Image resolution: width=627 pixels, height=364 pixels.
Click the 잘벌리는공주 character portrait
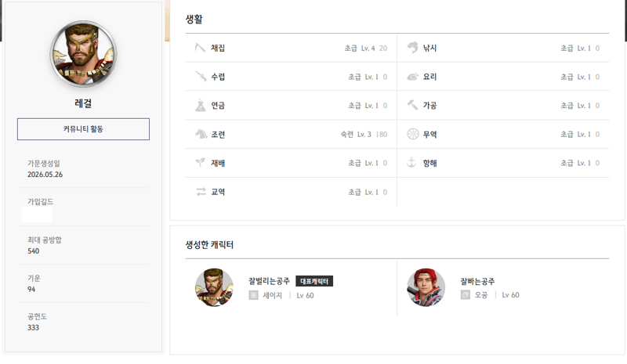[x=214, y=287]
